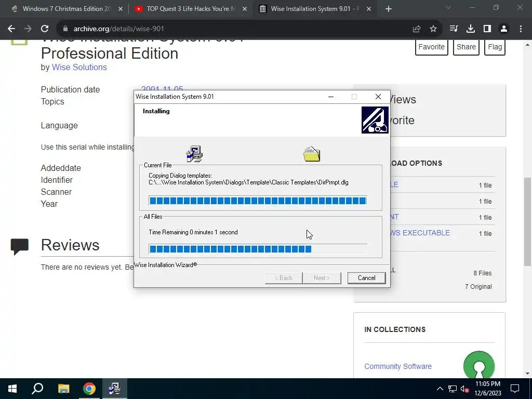Screen dimensions: 532x399
Task: Open Chrome from taskbar
Action: (89, 389)
